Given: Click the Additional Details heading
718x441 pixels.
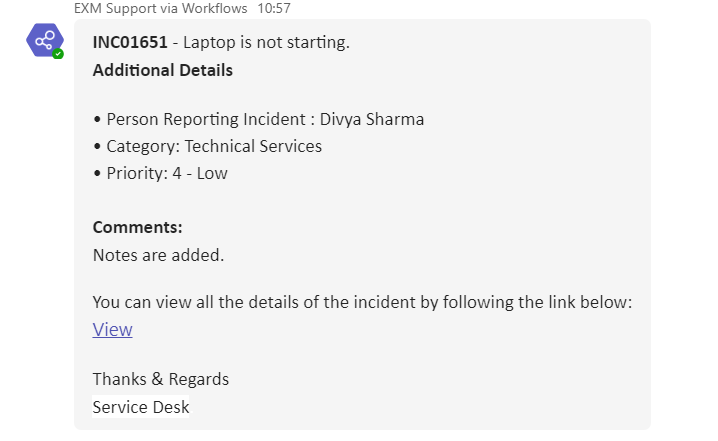Looking at the screenshot, I should tap(162, 70).
